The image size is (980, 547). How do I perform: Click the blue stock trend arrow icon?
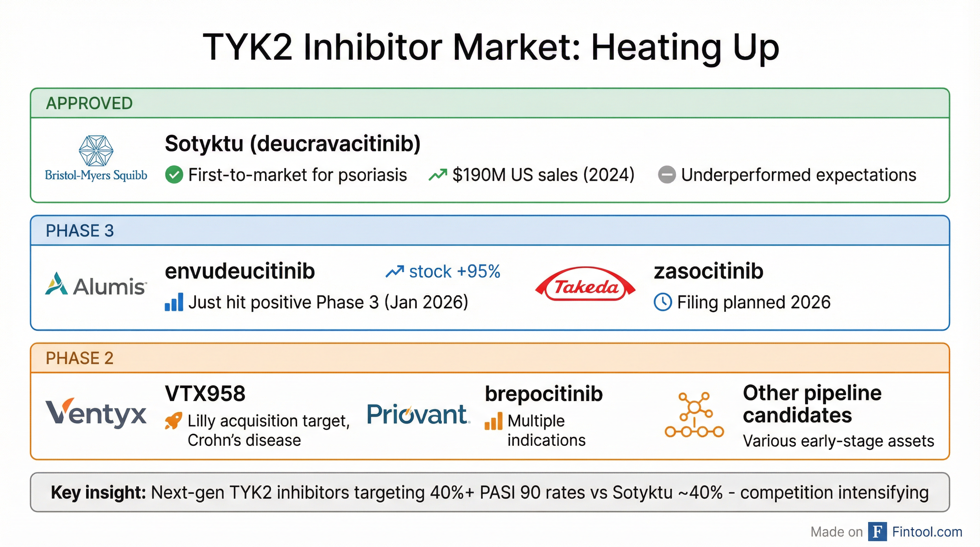tap(395, 272)
